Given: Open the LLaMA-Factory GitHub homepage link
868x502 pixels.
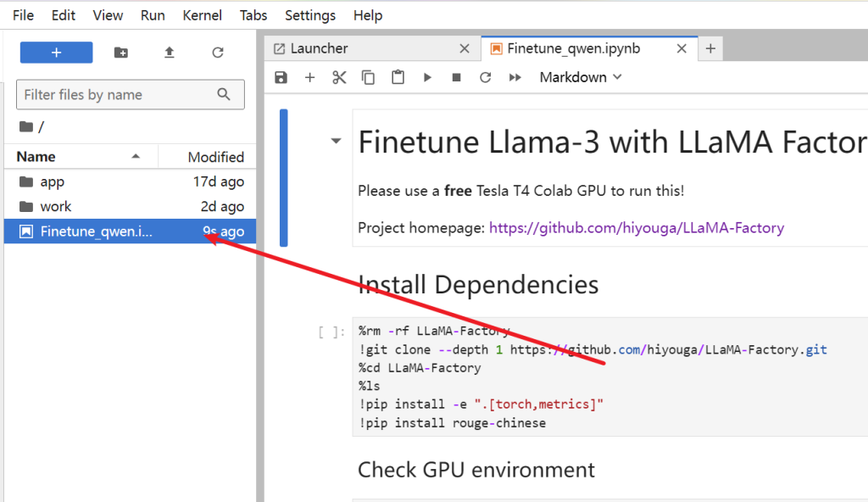Looking at the screenshot, I should pyautogui.click(x=637, y=228).
